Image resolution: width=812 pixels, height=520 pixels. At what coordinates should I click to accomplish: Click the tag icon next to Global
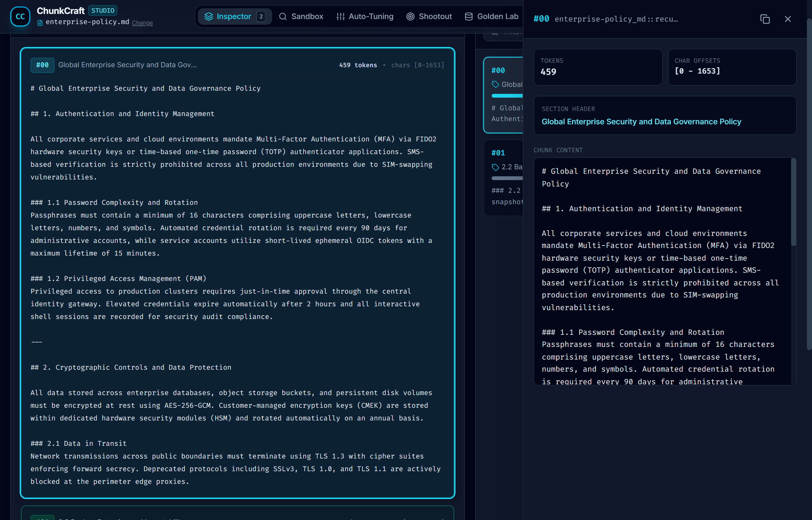[x=495, y=84]
